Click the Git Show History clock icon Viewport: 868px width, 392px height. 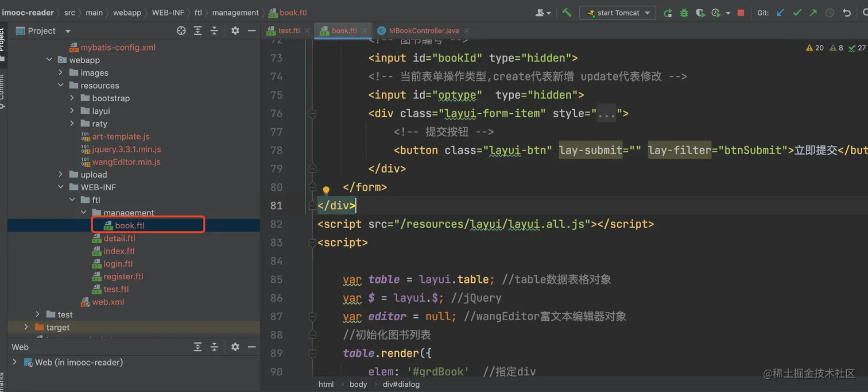[830, 13]
